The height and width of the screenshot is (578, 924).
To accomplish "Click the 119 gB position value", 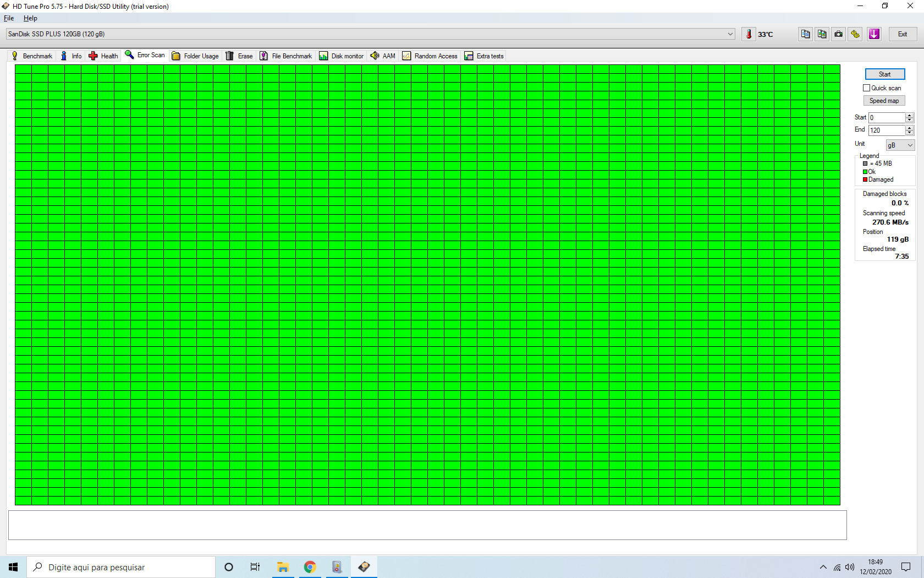I will point(898,239).
